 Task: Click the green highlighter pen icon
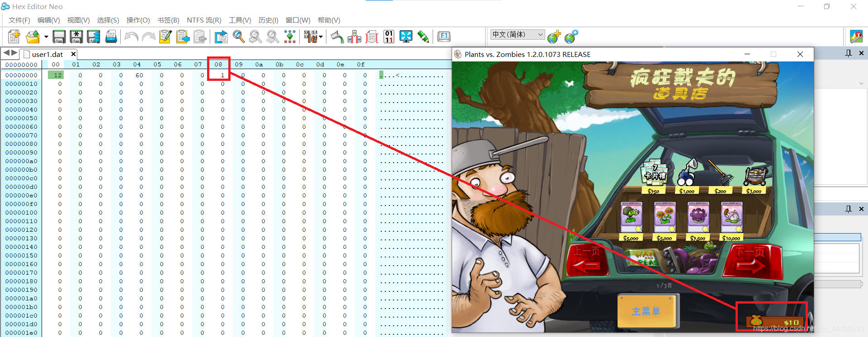click(x=423, y=37)
